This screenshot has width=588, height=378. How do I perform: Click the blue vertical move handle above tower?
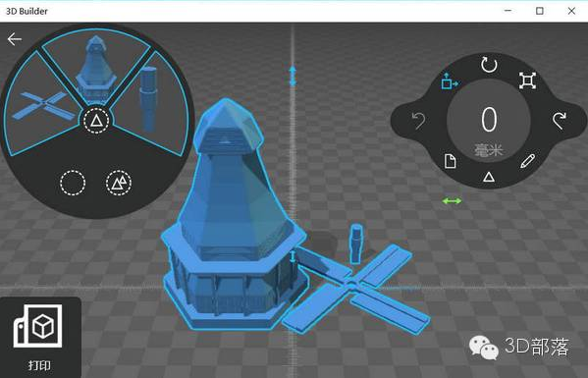(x=293, y=77)
